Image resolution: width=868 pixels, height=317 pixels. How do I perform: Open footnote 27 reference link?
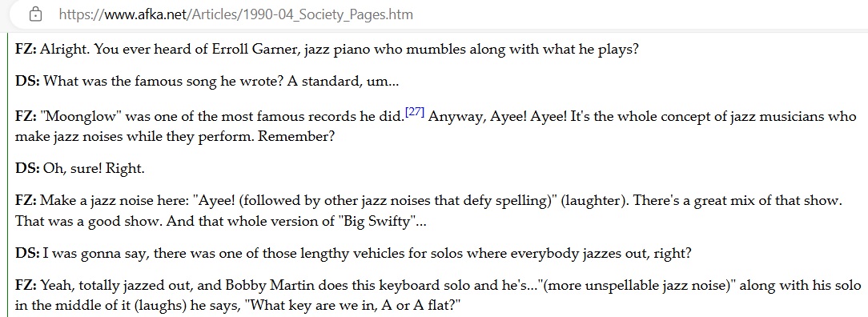coord(415,112)
